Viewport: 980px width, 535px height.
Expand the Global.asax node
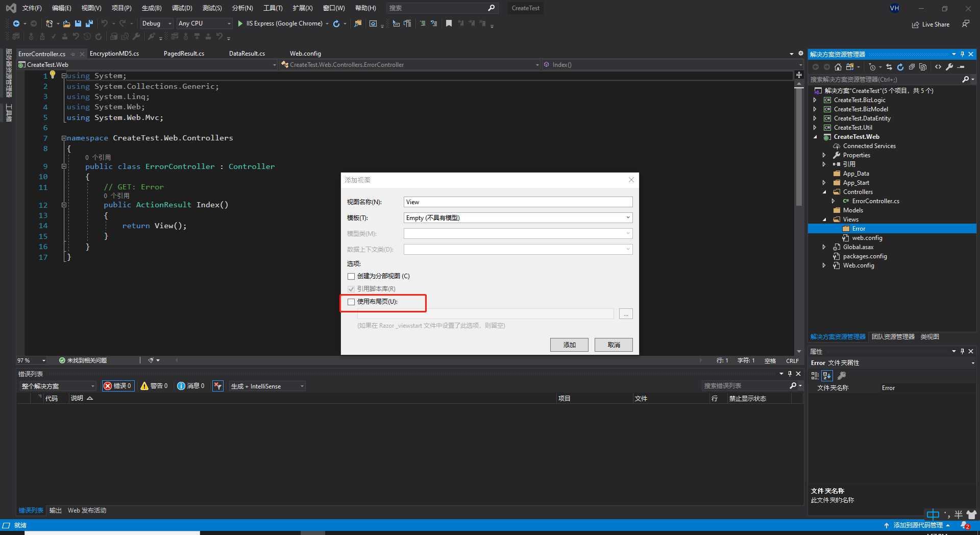pos(824,247)
